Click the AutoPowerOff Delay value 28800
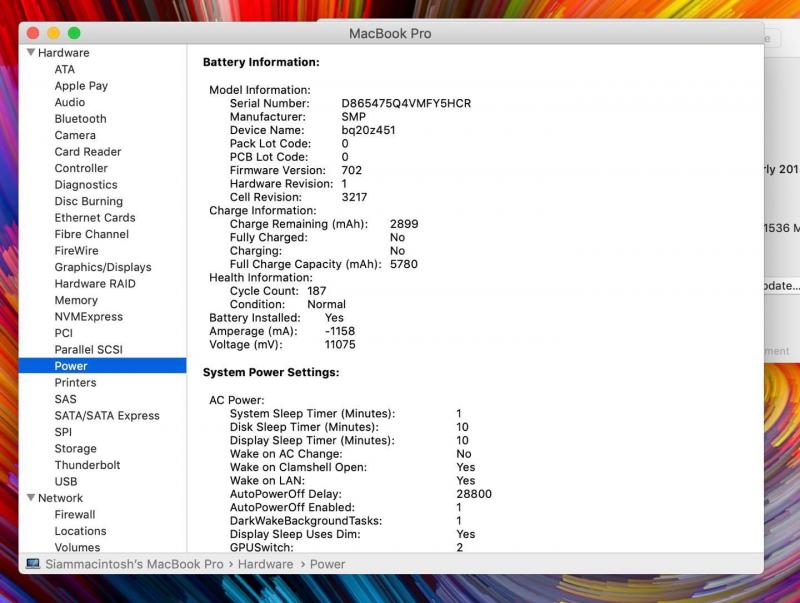The image size is (800, 603). point(474,494)
